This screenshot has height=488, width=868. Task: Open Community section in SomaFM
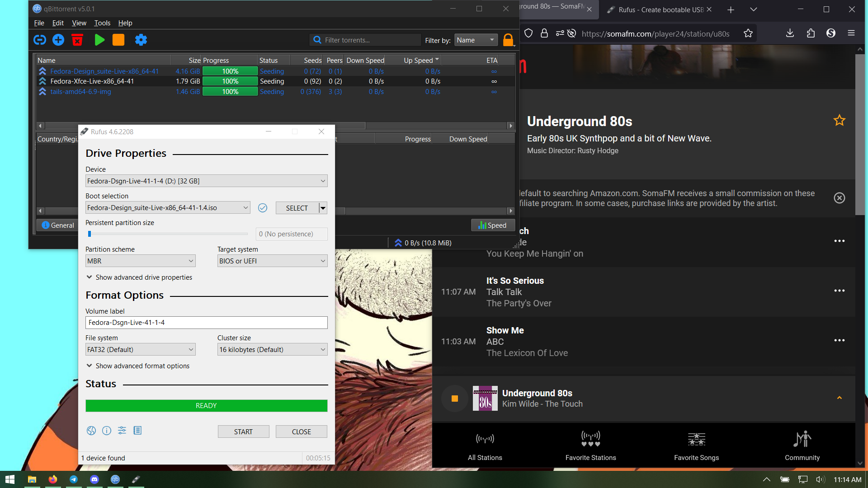pyautogui.click(x=802, y=446)
